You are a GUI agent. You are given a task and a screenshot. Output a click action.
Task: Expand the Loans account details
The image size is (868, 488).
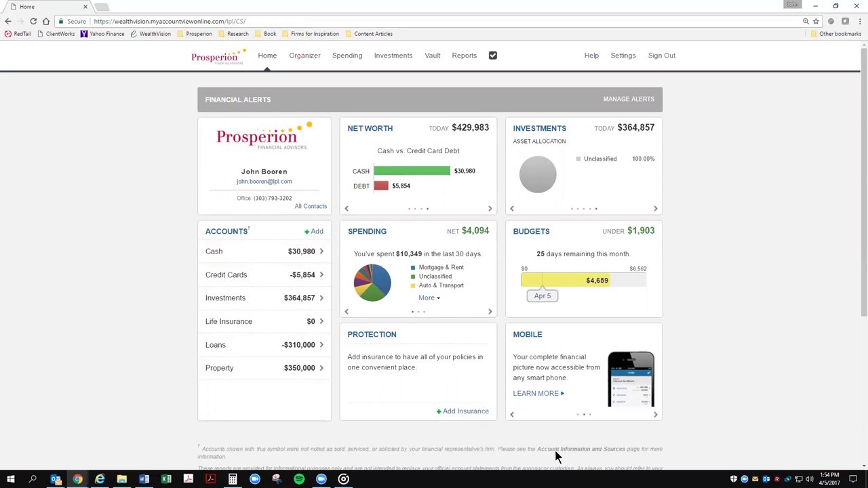[x=321, y=344]
